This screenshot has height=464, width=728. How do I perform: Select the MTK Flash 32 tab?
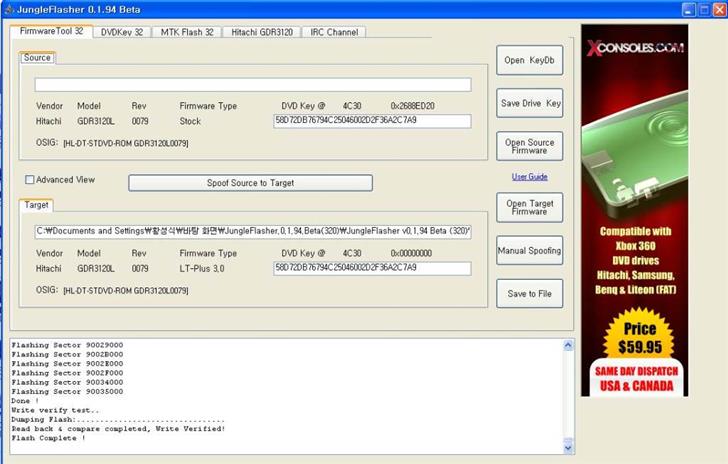click(187, 32)
